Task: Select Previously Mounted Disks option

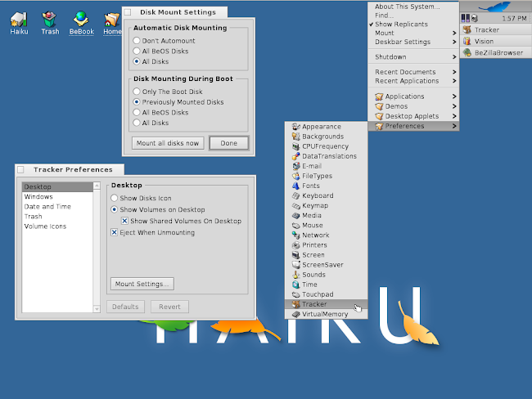Action: 137,101
